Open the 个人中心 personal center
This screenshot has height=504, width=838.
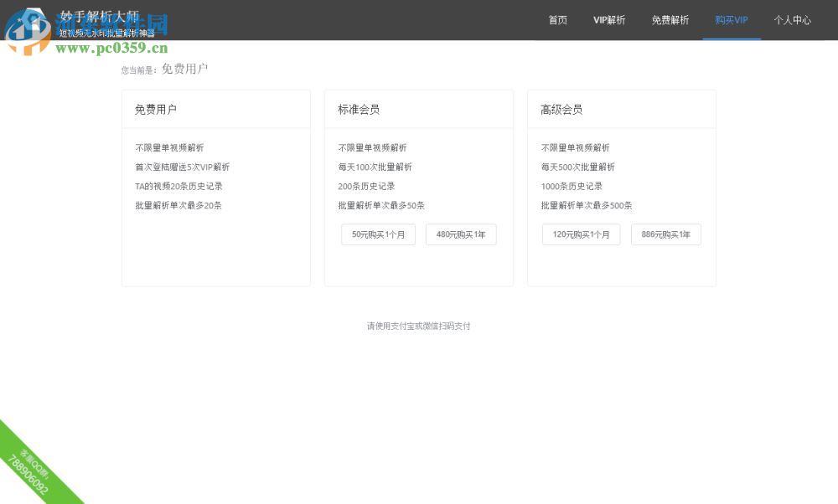coord(792,20)
